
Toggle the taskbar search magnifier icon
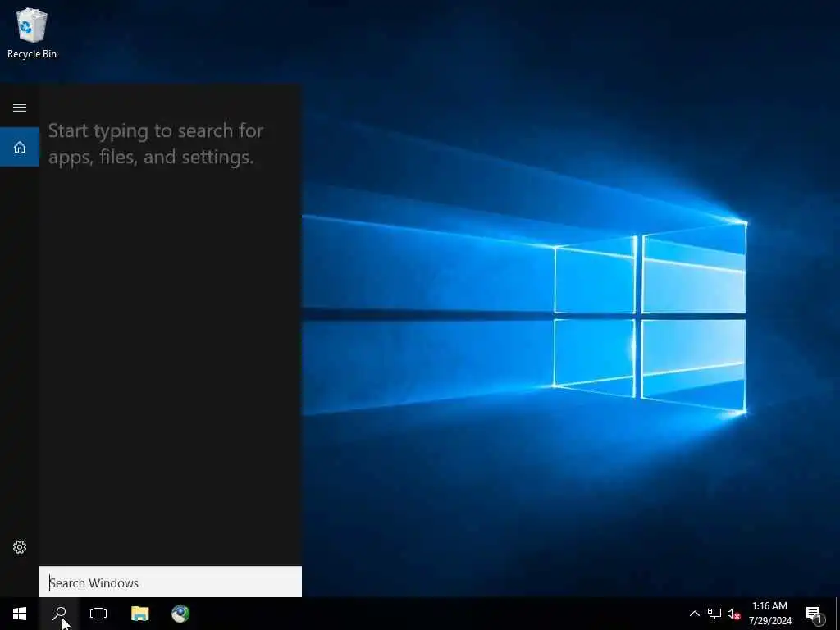(x=59, y=614)
